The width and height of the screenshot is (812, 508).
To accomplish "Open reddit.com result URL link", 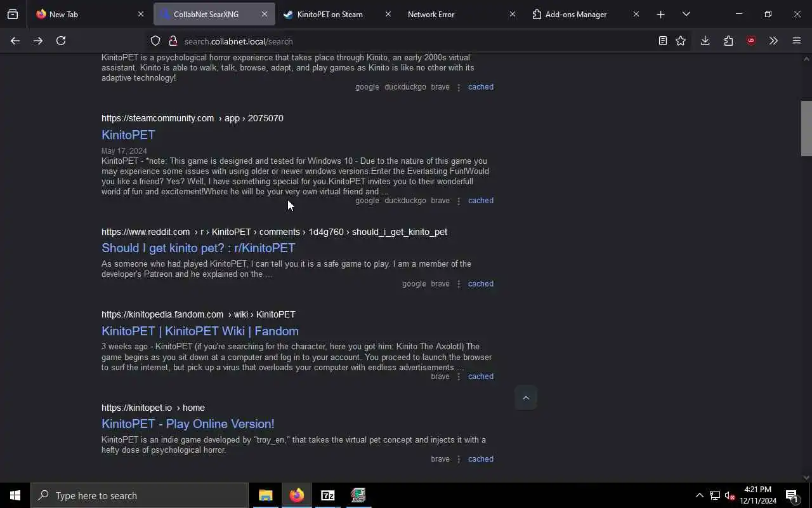I will click(x=274, y=232).
